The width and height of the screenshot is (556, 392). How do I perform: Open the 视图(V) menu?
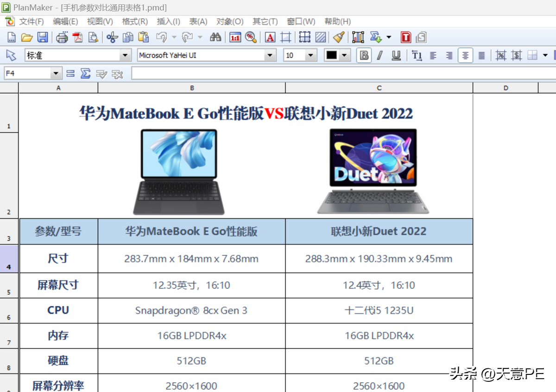coord(100,21)
